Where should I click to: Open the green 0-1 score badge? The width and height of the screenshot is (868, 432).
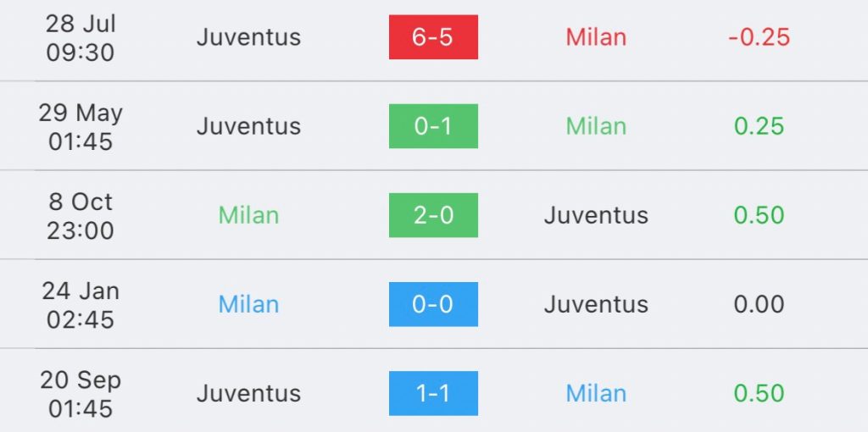(433, 126)
